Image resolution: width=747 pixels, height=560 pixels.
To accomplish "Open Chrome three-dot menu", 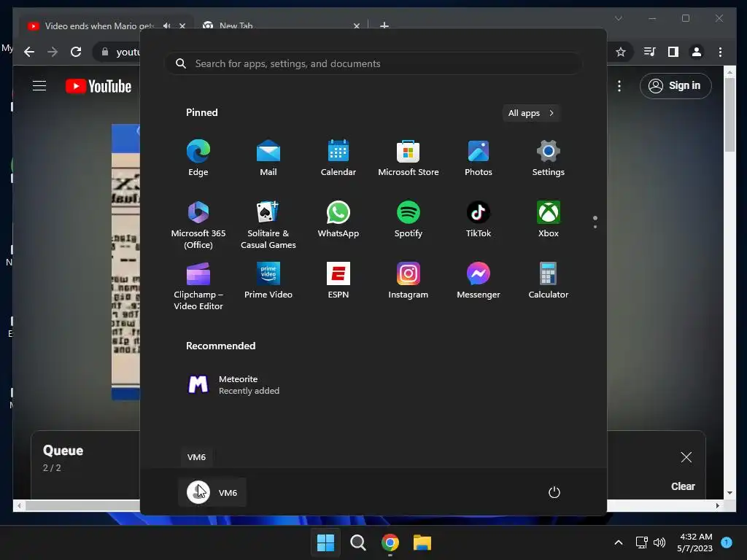I will (x=720, y=52).
